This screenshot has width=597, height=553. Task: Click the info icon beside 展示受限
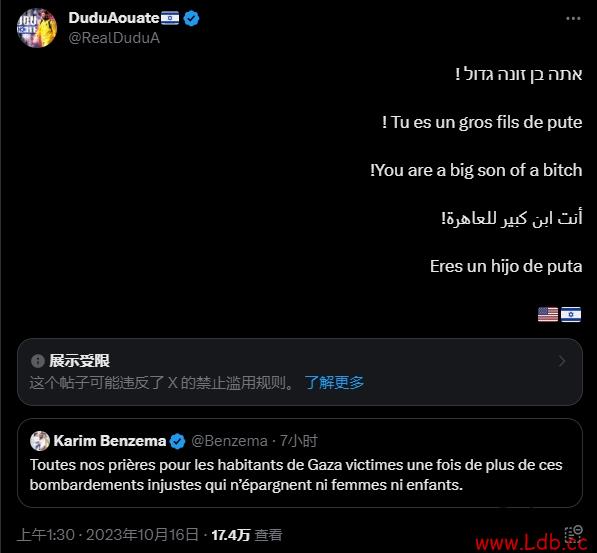tap(38, 361)
